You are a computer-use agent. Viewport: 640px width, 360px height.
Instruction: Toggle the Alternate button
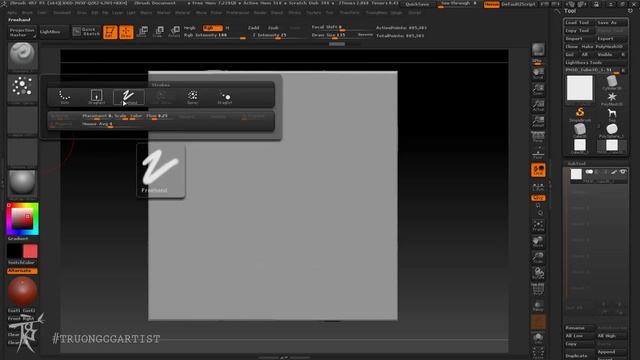click(x=22, y=271)
